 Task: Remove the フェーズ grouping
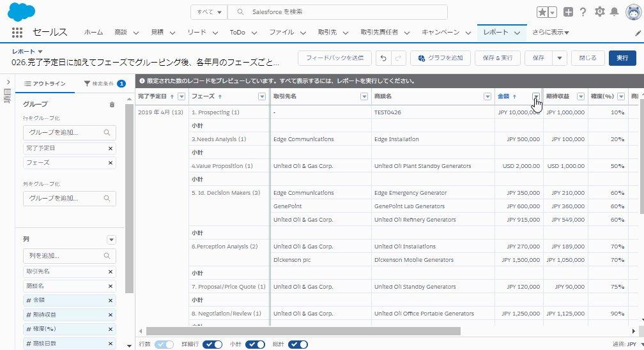click(x=110, y=163)
